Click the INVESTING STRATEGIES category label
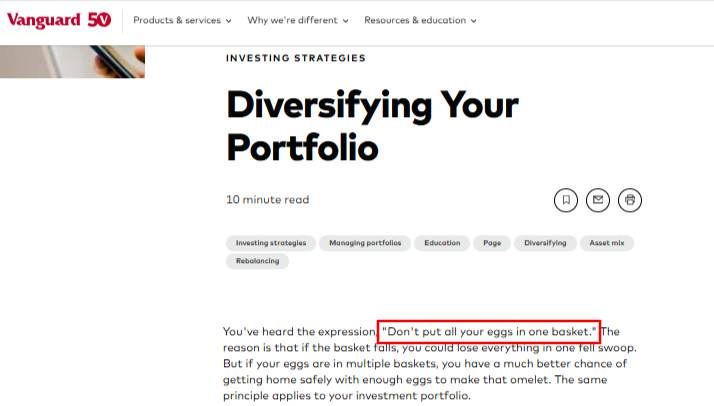 [x=296, y=58]
